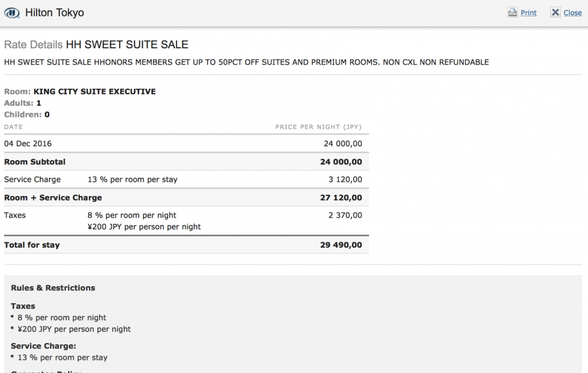
Task: Click the Rules & Restrictions heading
Action: click(53, 287)
